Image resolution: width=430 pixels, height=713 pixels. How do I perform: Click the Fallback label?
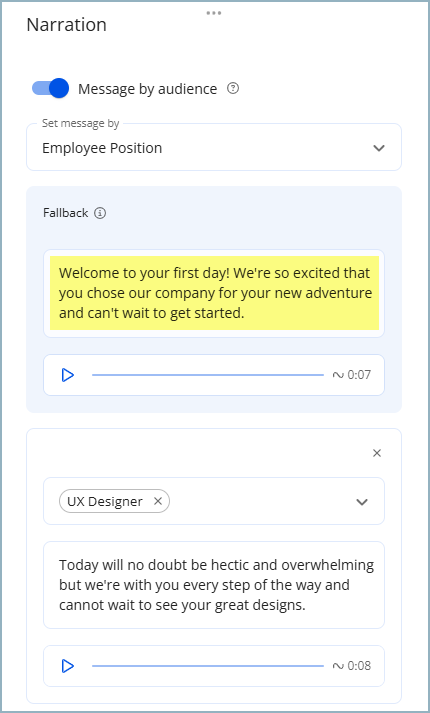point(65,213)
